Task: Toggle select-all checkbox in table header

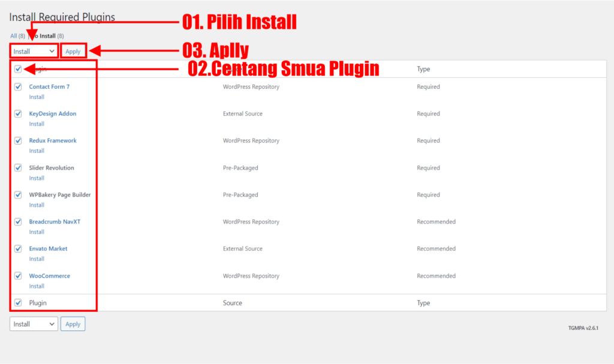Action: [x=18, y=69]
